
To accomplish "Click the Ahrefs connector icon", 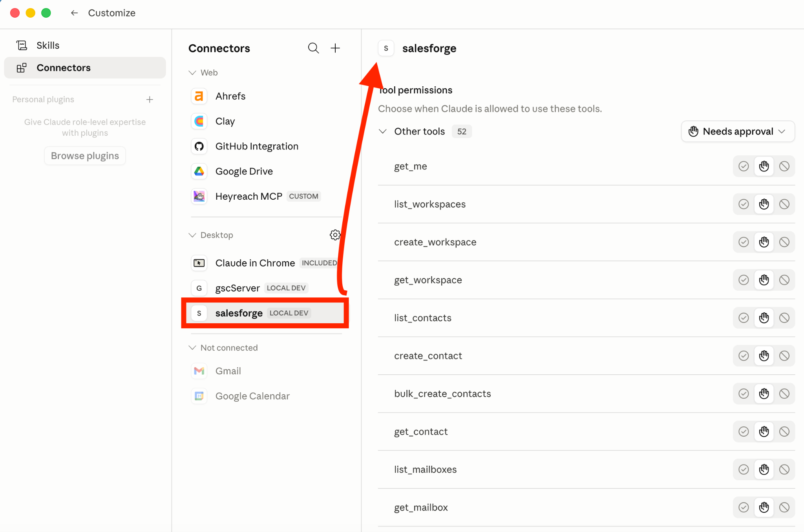I will pos(199,96).
